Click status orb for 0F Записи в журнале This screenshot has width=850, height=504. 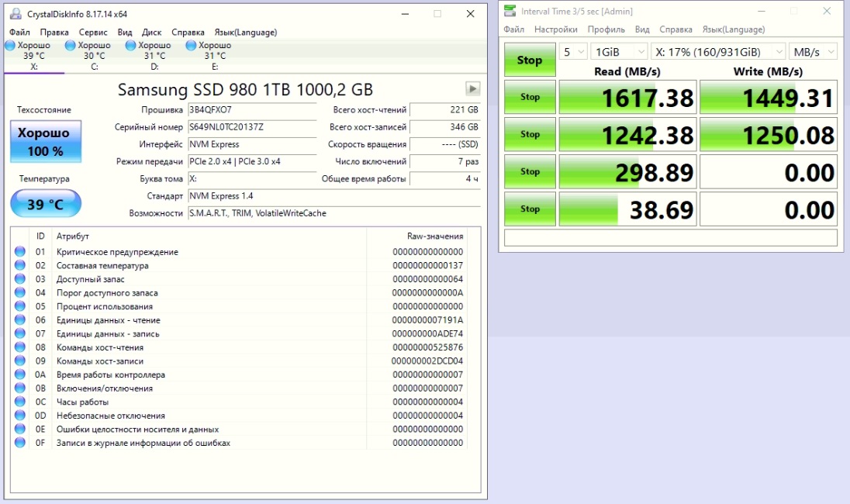point(20,442)
